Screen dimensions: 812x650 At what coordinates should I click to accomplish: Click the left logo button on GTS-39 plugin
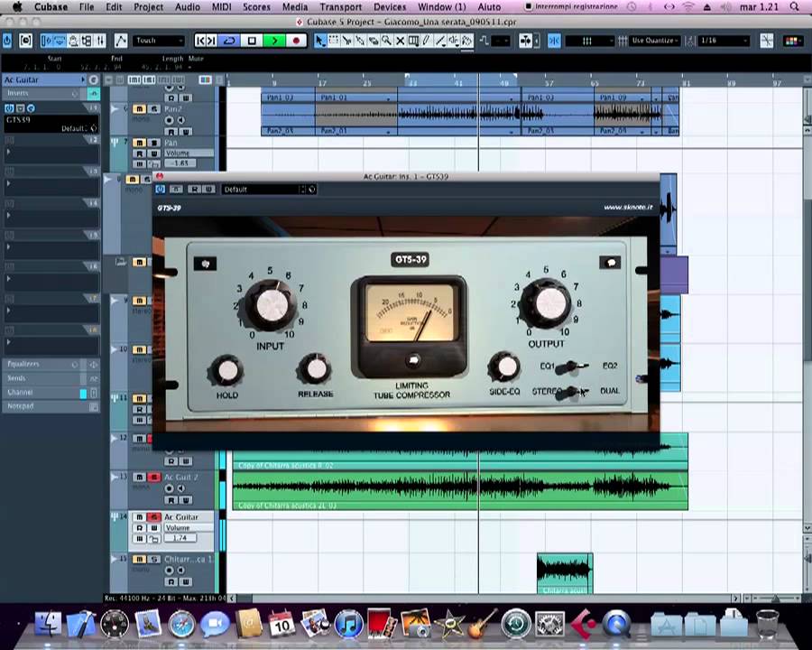[x=205, y=264]
